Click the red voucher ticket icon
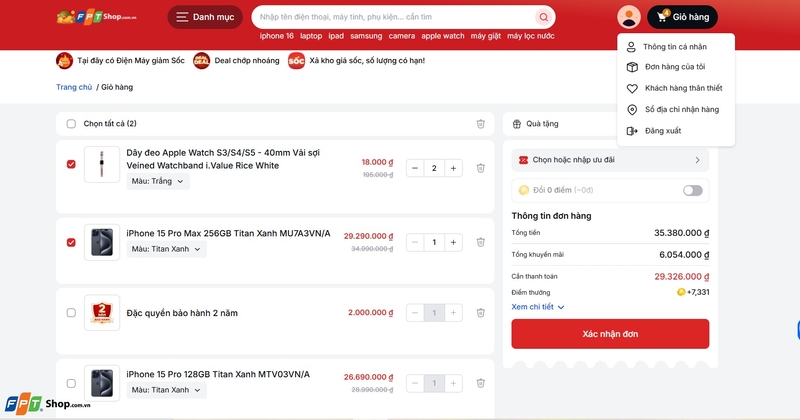Image resolution: width=800 pixels, height=420 pixels. point(523,160)
